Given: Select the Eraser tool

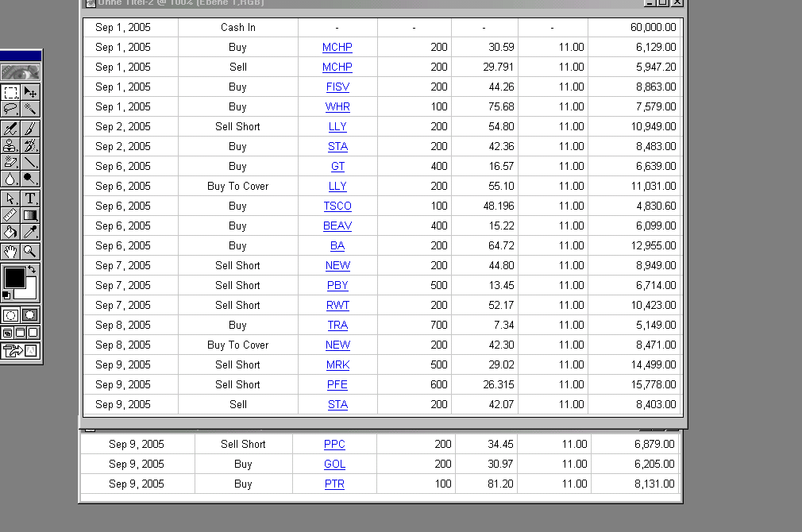Looking at the screenshot, I should click(11, 162).
